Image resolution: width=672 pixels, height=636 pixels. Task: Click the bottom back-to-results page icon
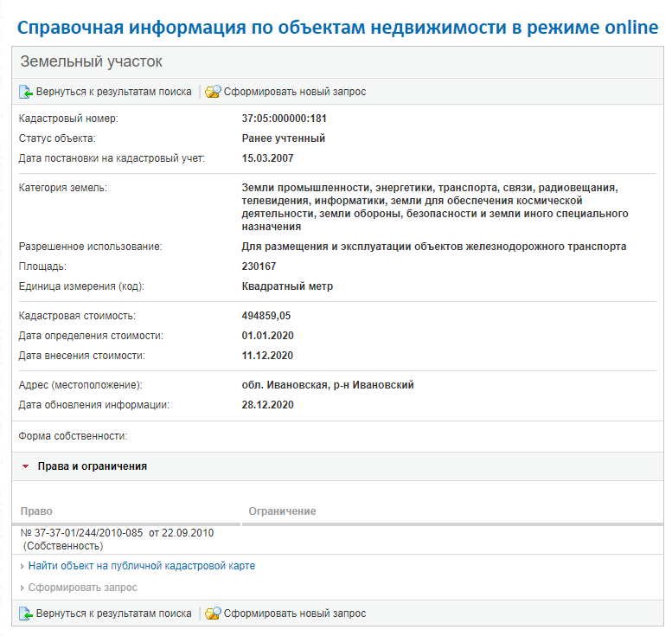tap(26, 614)
